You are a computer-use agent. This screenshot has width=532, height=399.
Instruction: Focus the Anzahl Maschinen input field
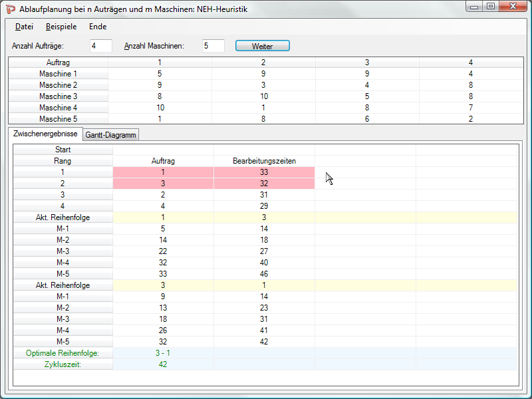pyautogui.click(x=213, y=46)
